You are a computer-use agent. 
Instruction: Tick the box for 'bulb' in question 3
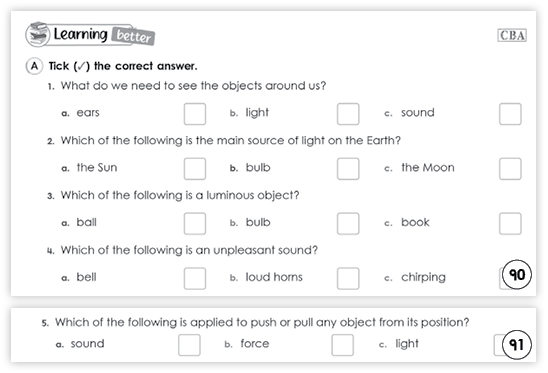tap(348, 224)
